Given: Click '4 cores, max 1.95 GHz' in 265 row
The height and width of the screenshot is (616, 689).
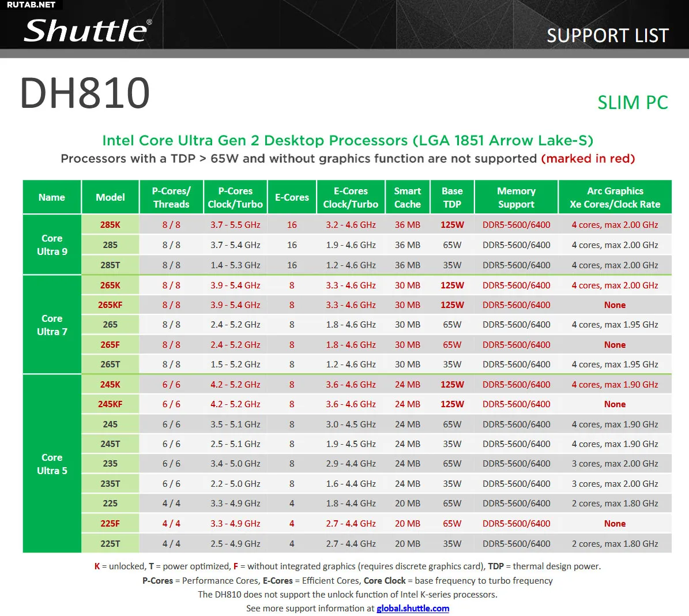Looking at the screenshot, I should (615, 325).
